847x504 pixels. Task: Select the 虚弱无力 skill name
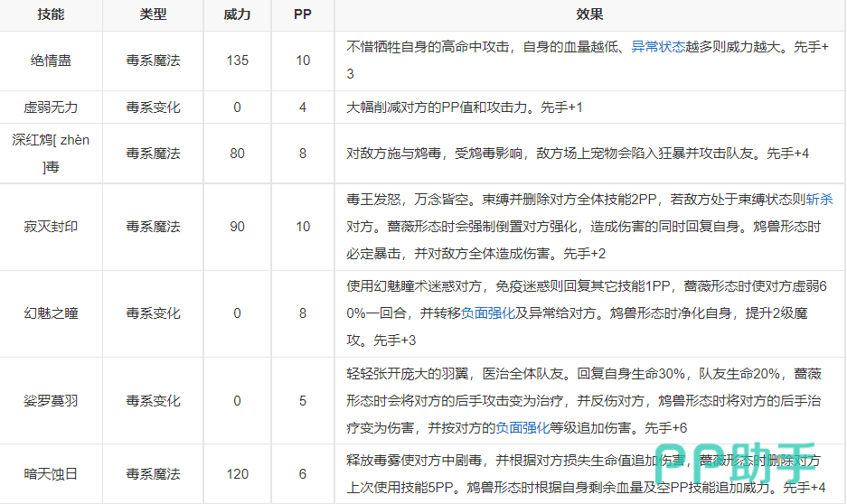51,107
